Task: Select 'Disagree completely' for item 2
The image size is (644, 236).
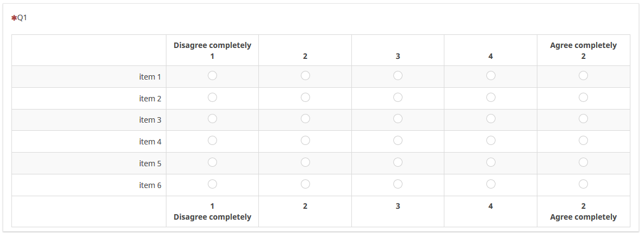Action: click(212, 98)
